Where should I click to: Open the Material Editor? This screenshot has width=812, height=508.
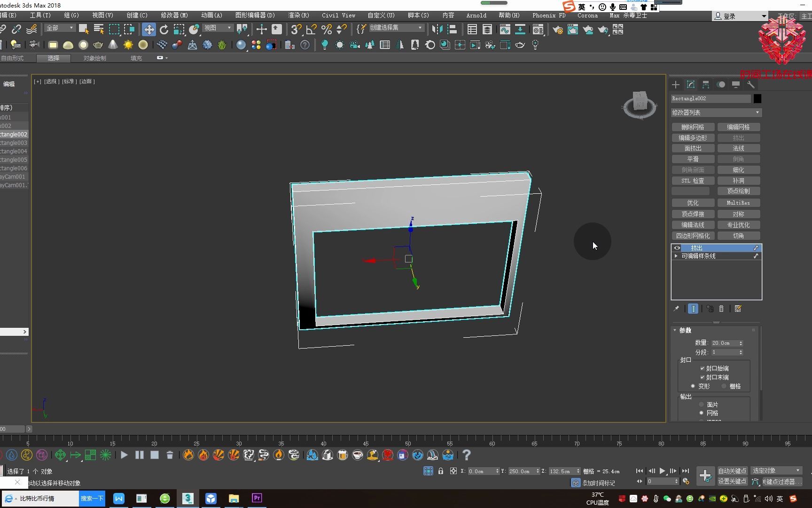pos(538,29)
